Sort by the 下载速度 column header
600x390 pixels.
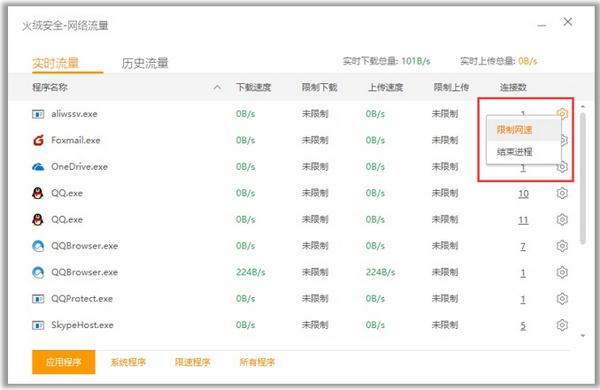(x=254, y=88)
